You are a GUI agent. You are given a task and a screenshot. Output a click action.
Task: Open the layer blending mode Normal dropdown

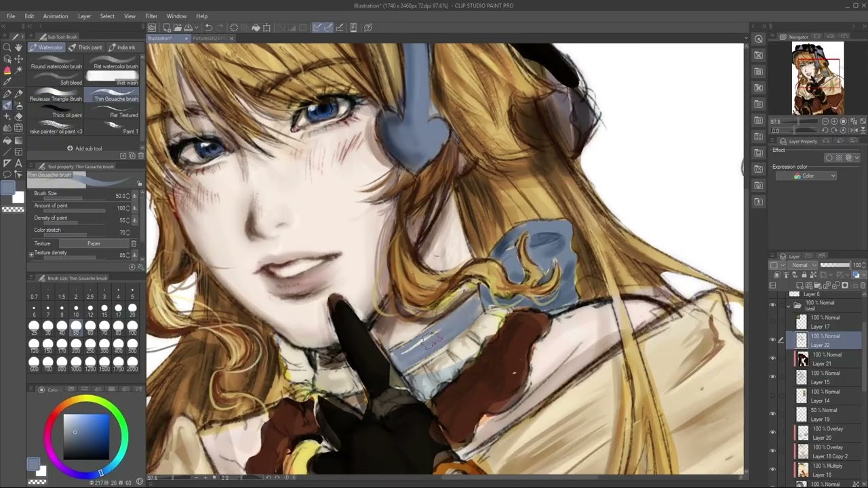click(x=804, y=265)
